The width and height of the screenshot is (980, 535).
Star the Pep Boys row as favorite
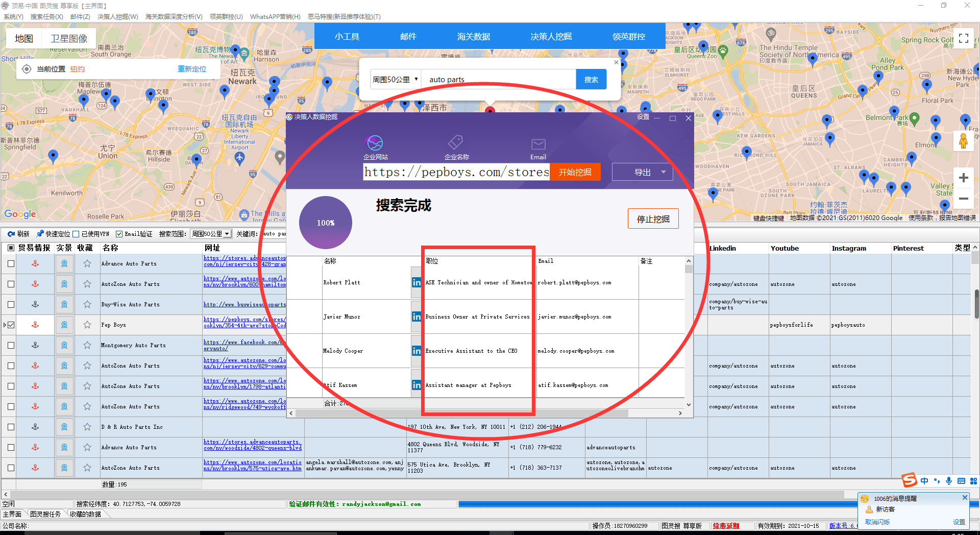click(x=87, y=325)
